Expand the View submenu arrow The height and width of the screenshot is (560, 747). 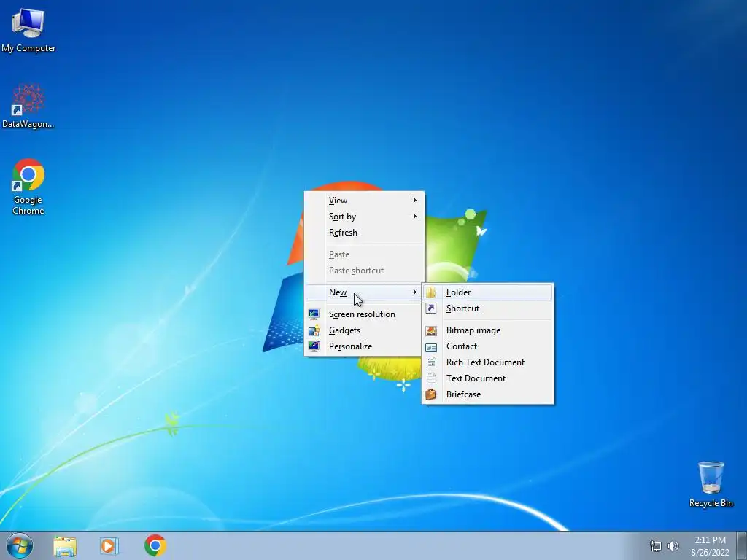(x=415, y=201)
